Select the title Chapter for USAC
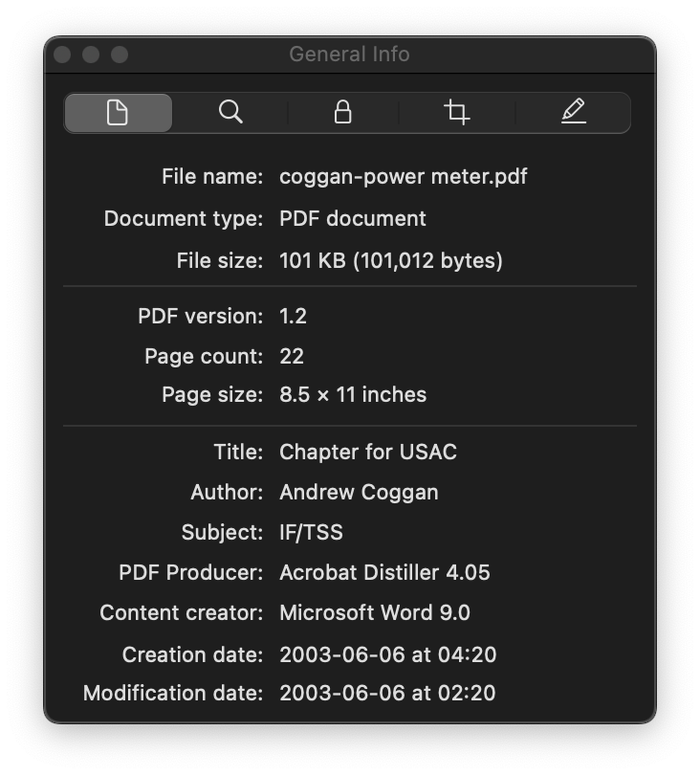Screen dimensions: 700x775 [368, 453]
